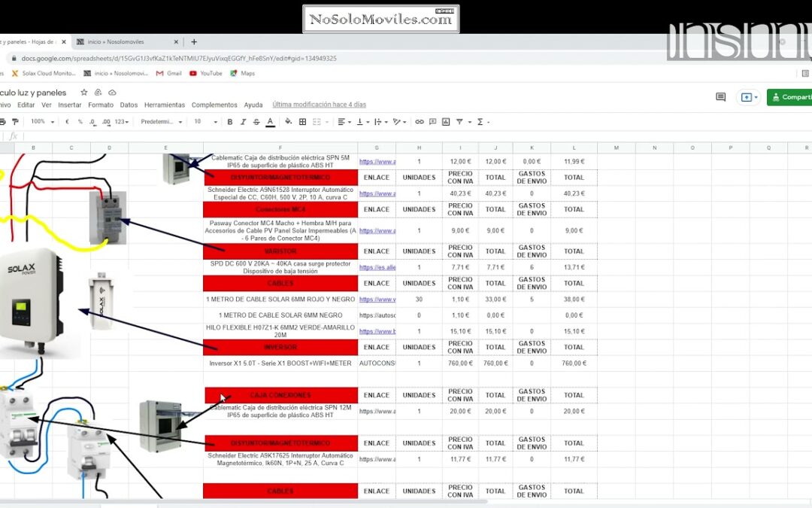This screenshot has height=508, width=812.
Task: Select the 38,00 € total cell
Action: 574,300
